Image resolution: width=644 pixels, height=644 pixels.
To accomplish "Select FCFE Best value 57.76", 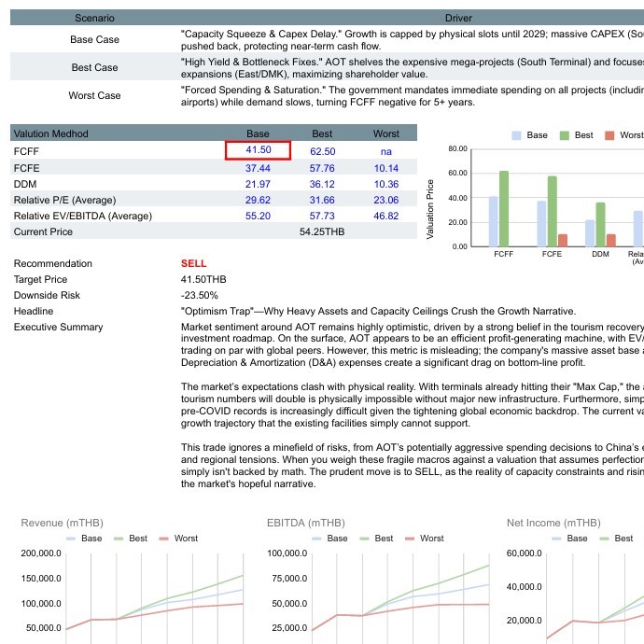I will (322, 168).
